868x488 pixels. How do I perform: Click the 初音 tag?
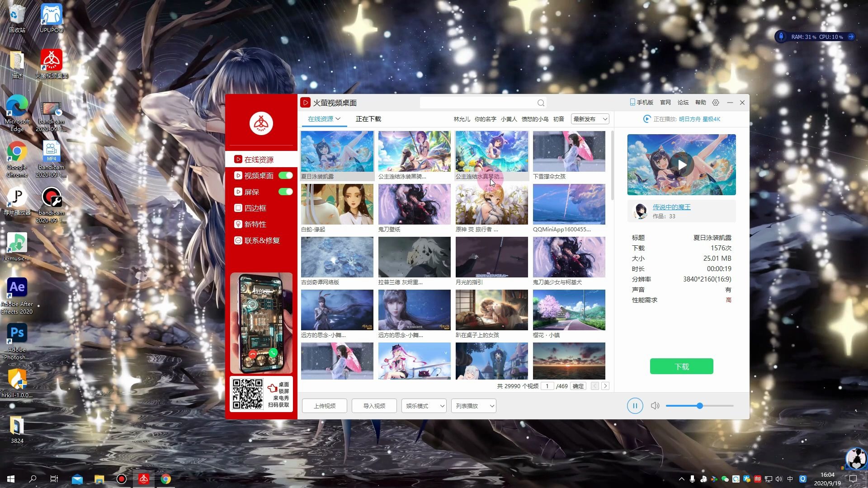[559, 119]
